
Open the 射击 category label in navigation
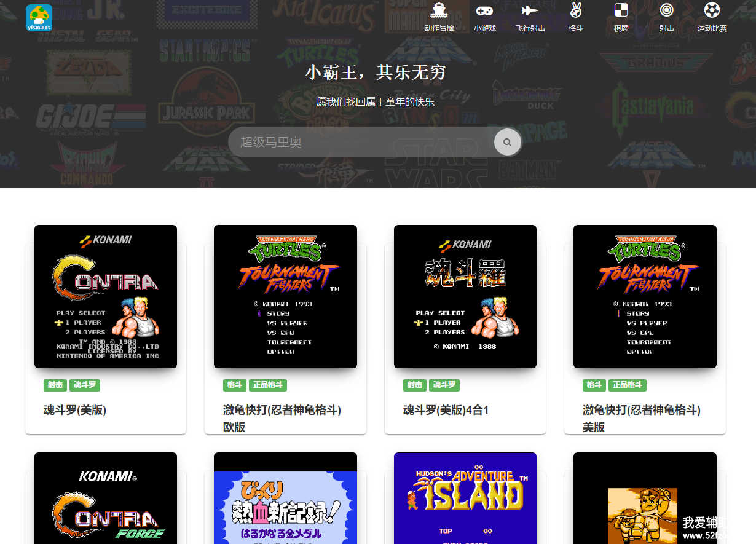coord(667,28)
